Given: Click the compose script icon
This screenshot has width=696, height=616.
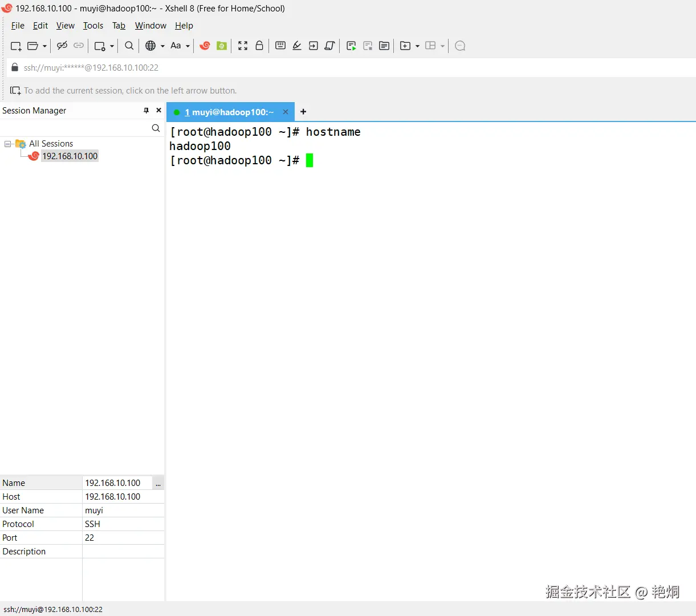Looking at the screenshot, I should click(x=329, y=46).
